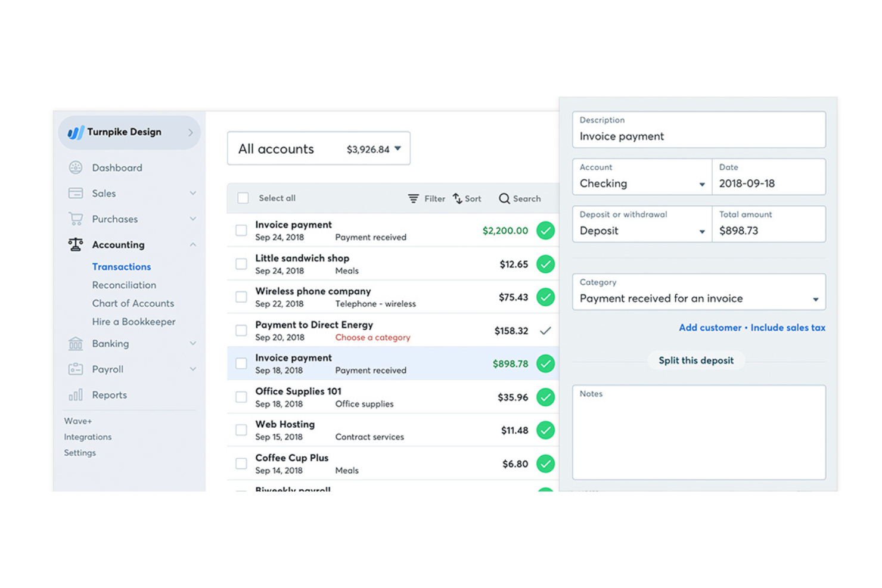The height and width of the screenshot is (588, 882).
Task: Click the Search magnifier icon
Action: (504, 198)
